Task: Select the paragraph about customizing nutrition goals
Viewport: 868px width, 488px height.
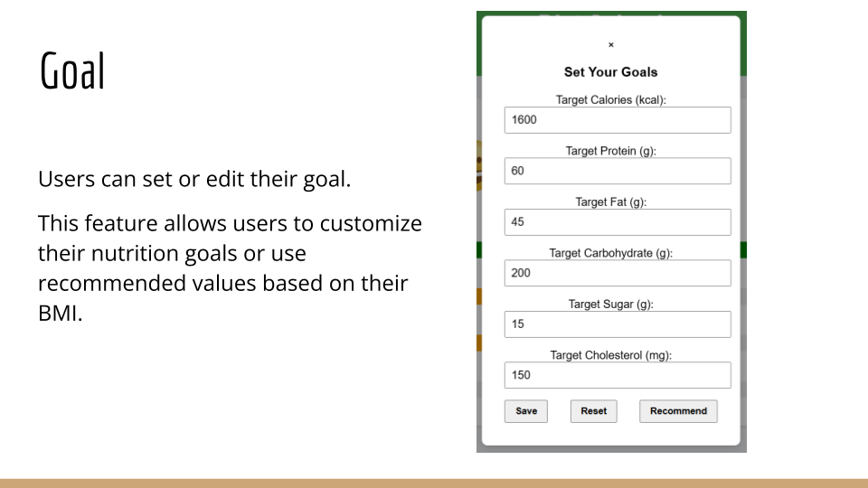Action: coord(230,268)
